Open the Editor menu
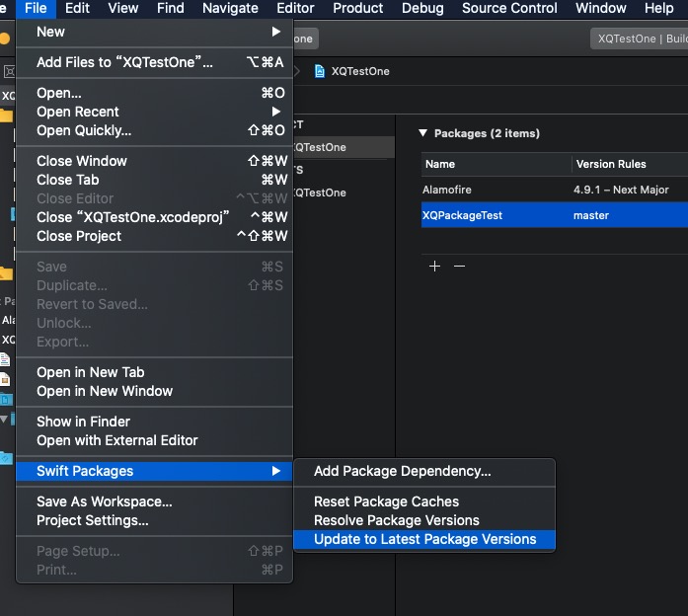 [295, 8]
